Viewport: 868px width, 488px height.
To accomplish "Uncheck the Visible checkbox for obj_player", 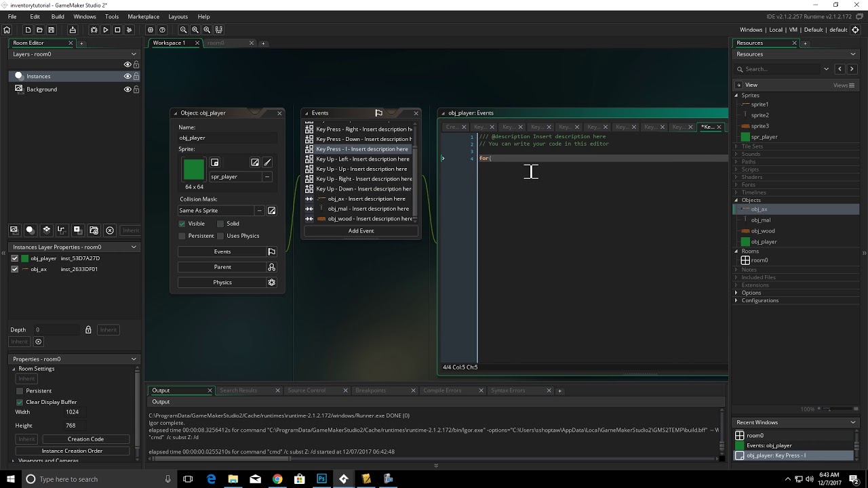I will pyautogui.click(x=182, y=224).
